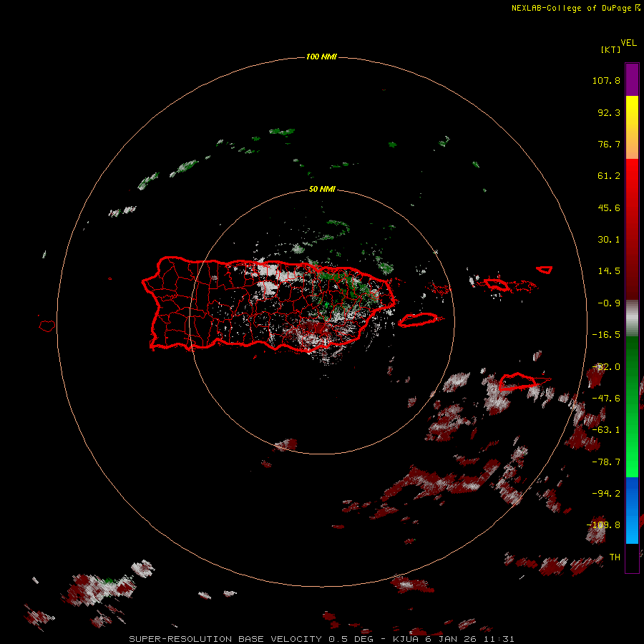The height and width of the screenshot is (644, 644).
Task: Click the blue band of the color bar
Action: click(632, 510)
